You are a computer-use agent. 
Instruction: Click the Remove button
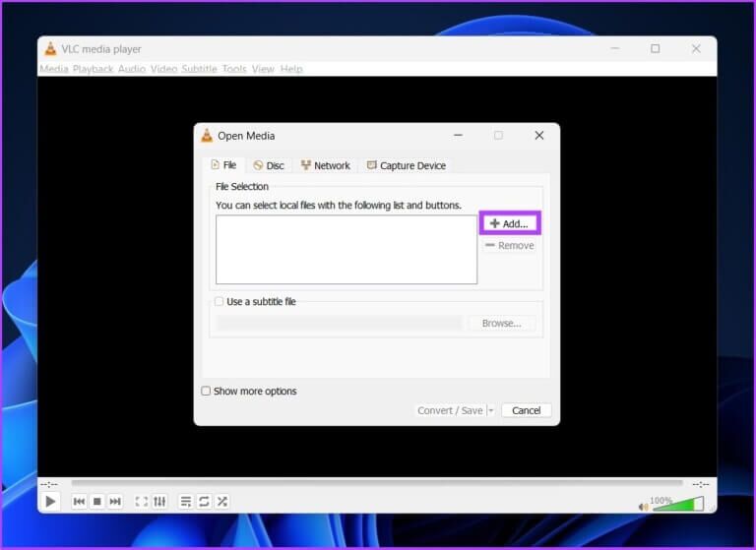tap(510, 246)
